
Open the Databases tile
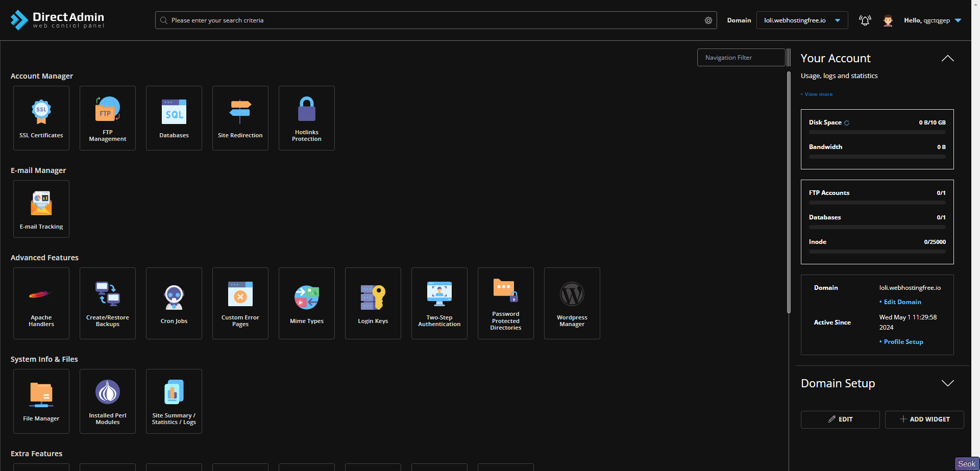(174, 118)
